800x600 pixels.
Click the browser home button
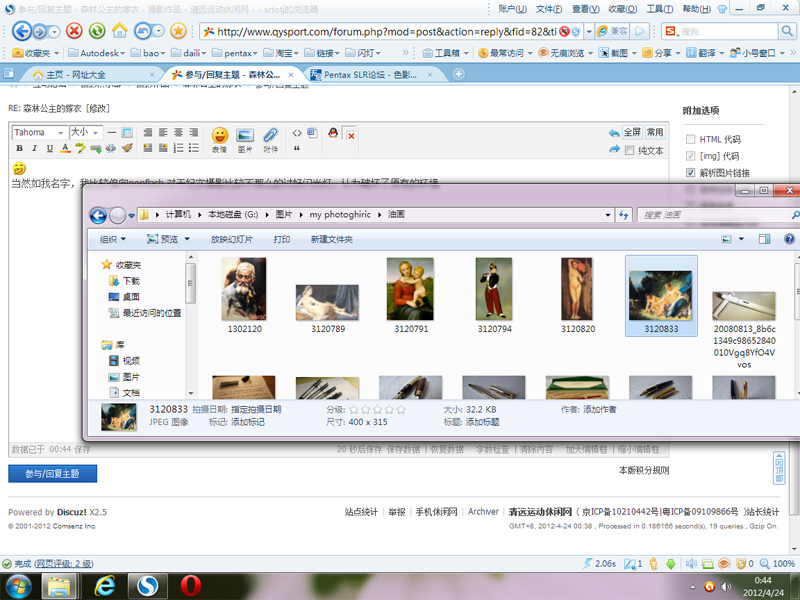(x=120, y=31)
